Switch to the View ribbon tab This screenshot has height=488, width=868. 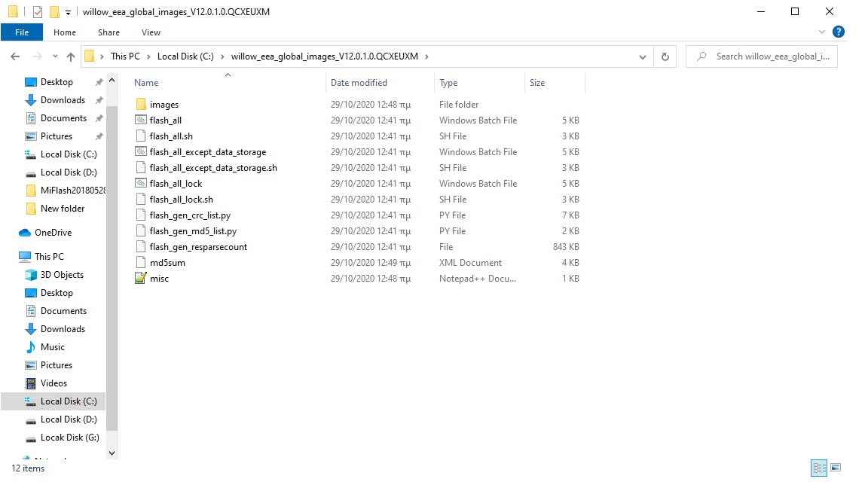(x=151, y=32)
